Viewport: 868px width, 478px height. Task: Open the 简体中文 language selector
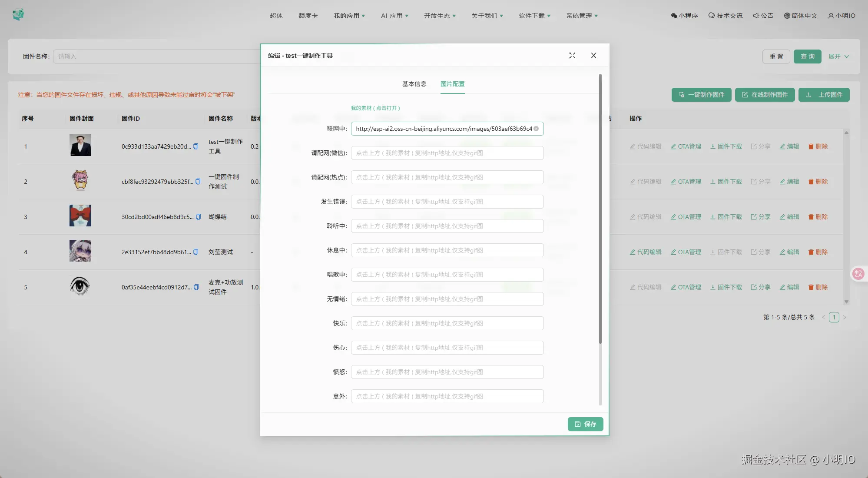tap(801, 16)
